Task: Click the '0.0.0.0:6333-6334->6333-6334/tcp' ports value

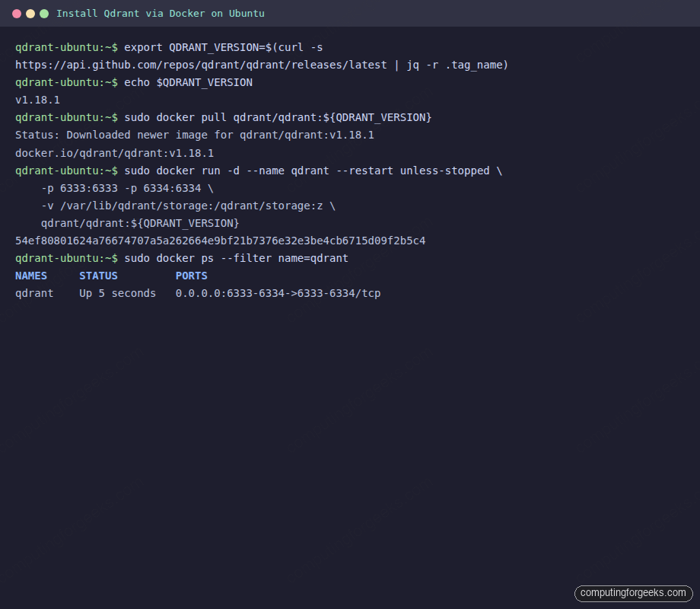Action: click(x=278, y=294)
